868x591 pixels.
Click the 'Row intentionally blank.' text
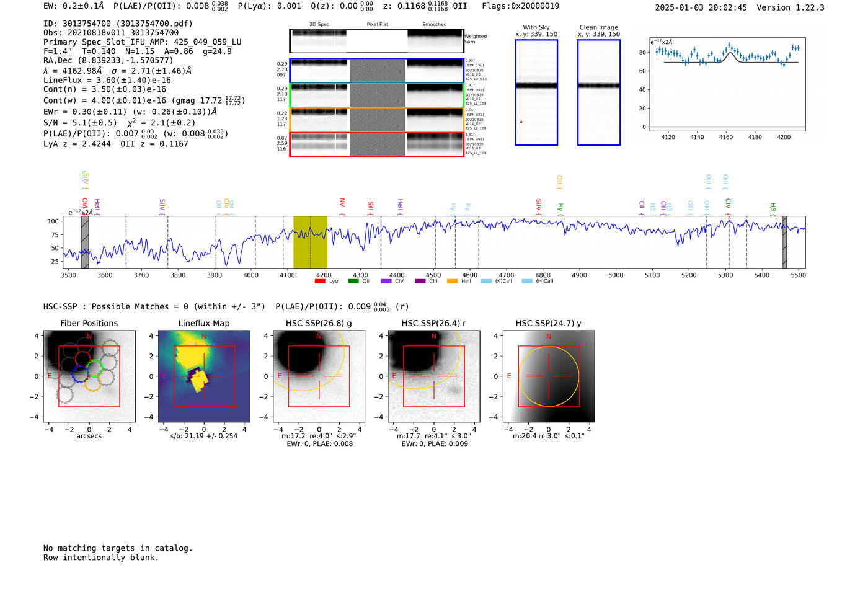click(x=101, y=558)
